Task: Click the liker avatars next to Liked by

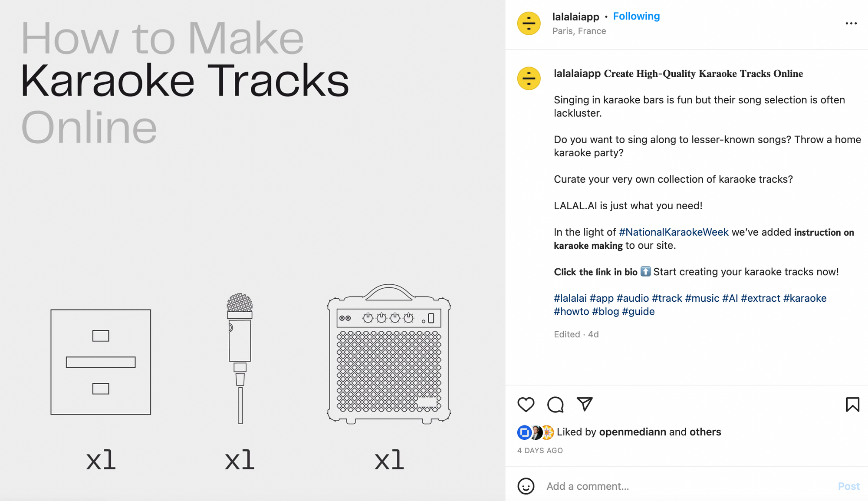Action: coord(535,432)
